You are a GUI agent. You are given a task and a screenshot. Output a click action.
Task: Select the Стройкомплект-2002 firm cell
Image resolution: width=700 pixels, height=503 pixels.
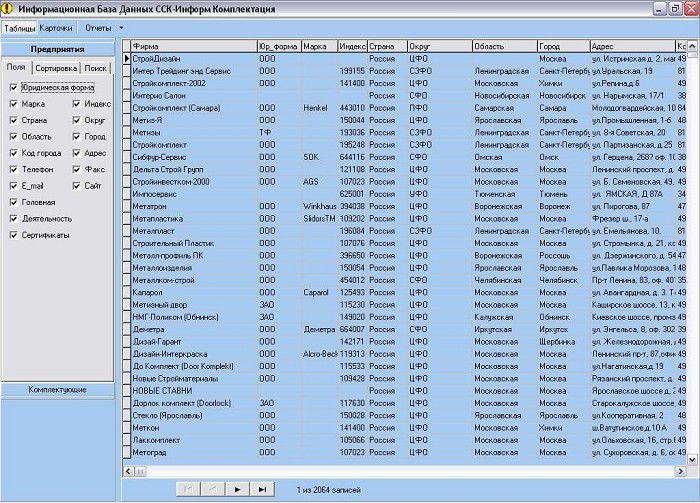point(194,83)
